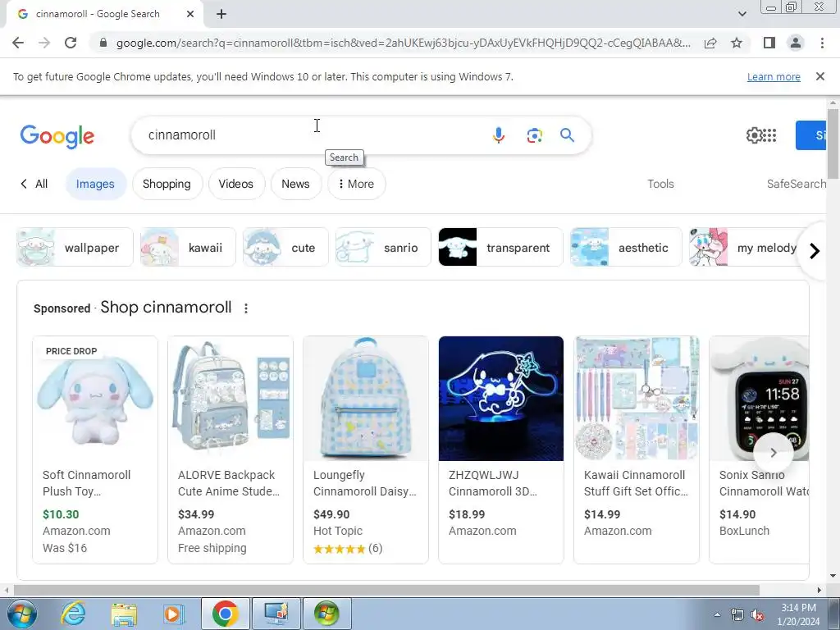
Task: Select the kawaii suggestion chip
Action: click(188, 247)
